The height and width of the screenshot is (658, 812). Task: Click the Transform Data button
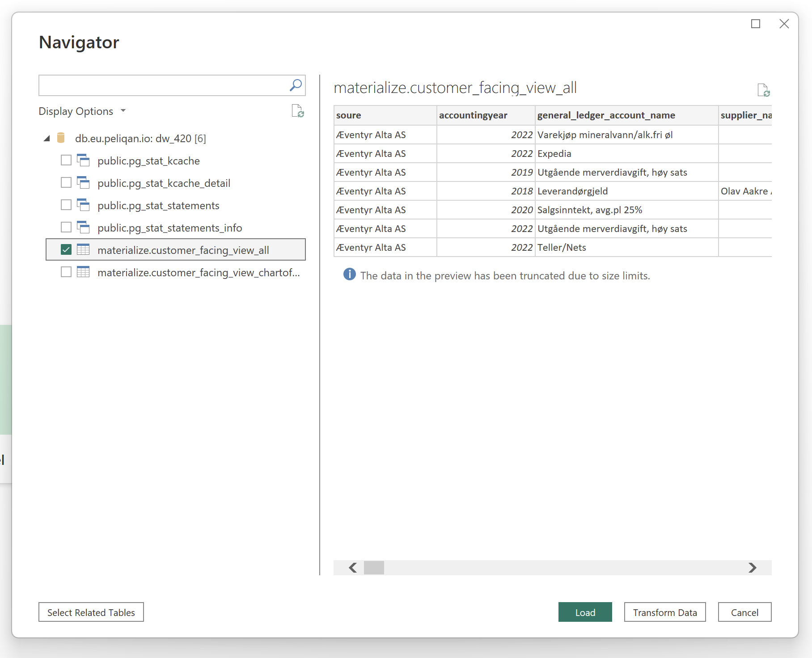665,612
